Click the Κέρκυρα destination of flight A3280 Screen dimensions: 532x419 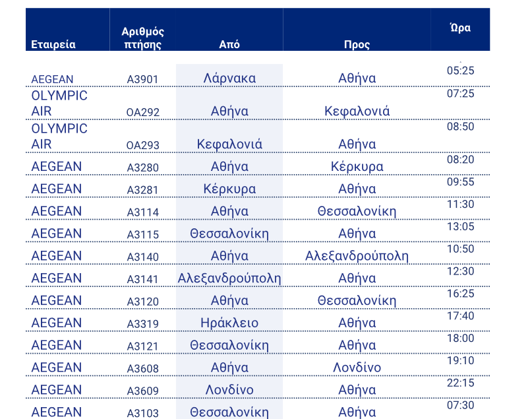(357, 167)
